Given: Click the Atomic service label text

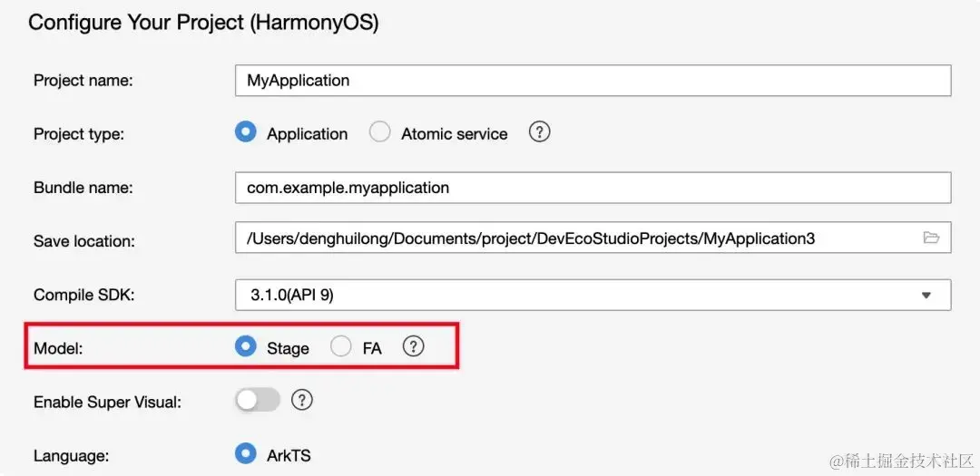Looking at the screenshot, I should point(454,134).
